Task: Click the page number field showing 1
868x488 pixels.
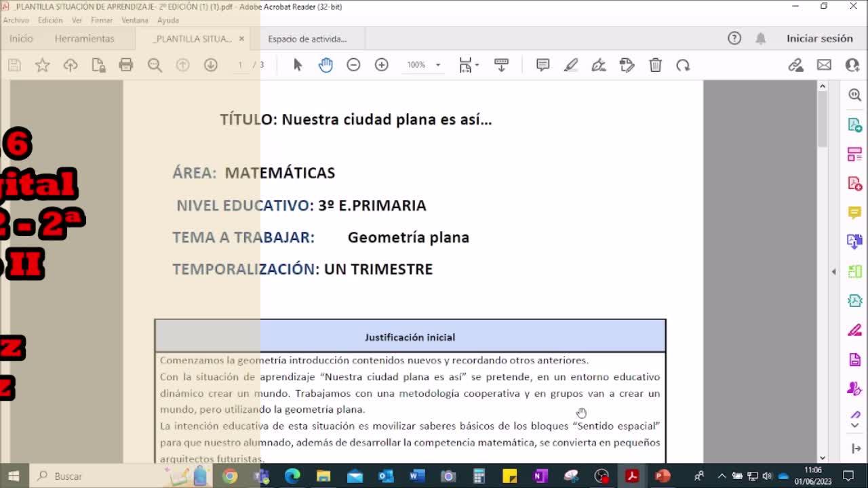Action: click(x=240, y=65)
